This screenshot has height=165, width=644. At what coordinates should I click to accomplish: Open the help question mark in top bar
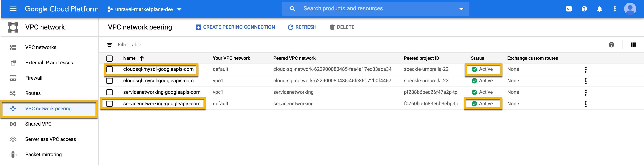[584, 9]
